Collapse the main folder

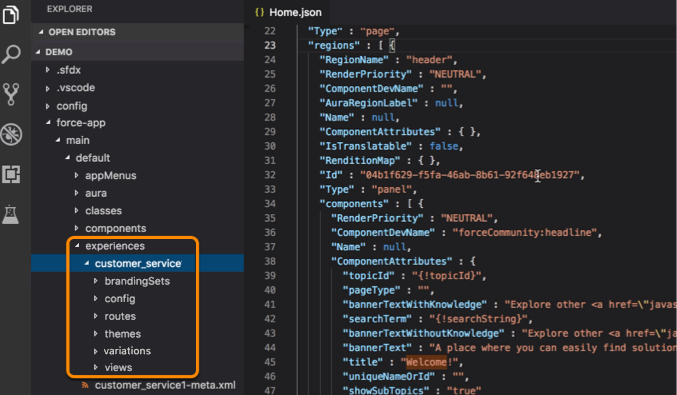(58, 140)
